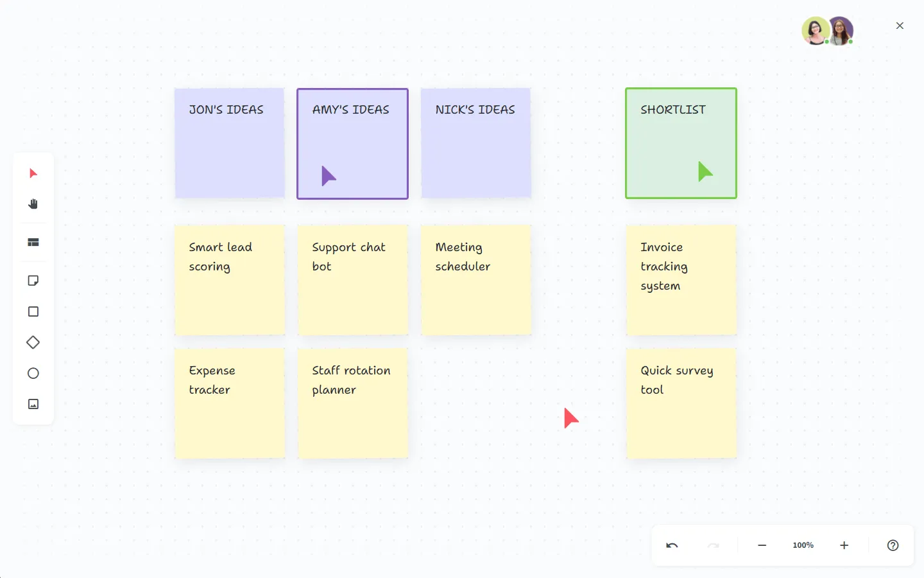Open the first collaborator avatar
Screen dimensions: 924x578
(x=815, y=31)
